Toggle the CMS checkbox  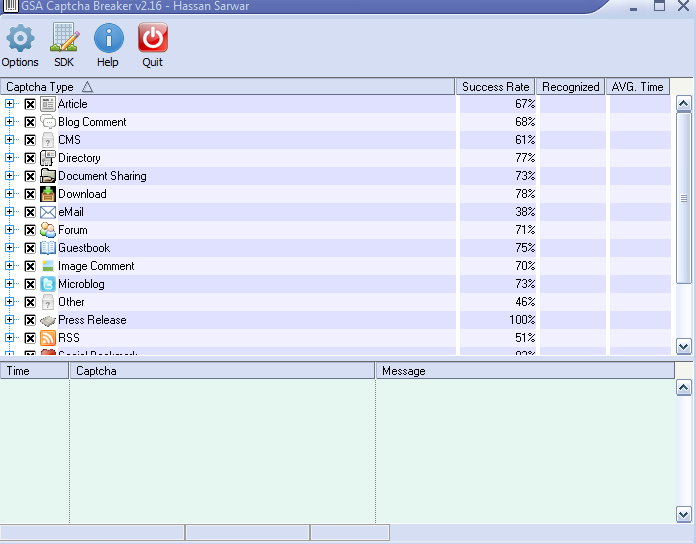[x=30, y=140]
